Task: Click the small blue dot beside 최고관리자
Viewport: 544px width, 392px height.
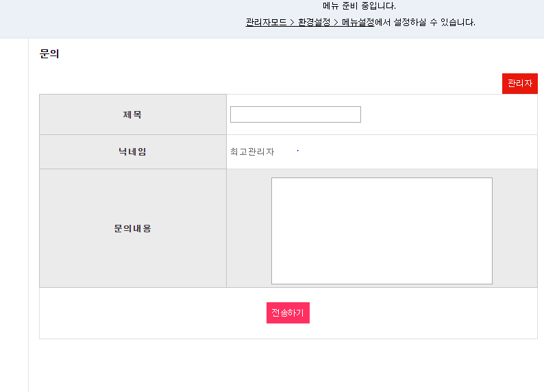Action: 297,151
